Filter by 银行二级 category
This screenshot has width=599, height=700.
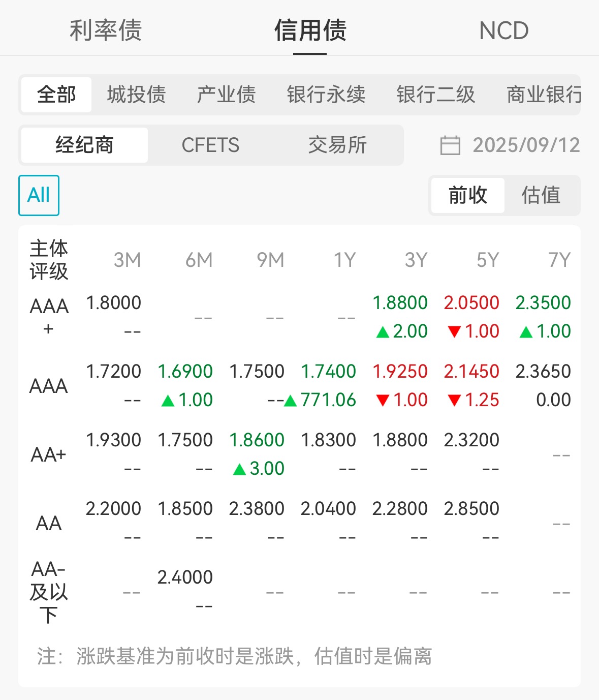tap(436, 95)
